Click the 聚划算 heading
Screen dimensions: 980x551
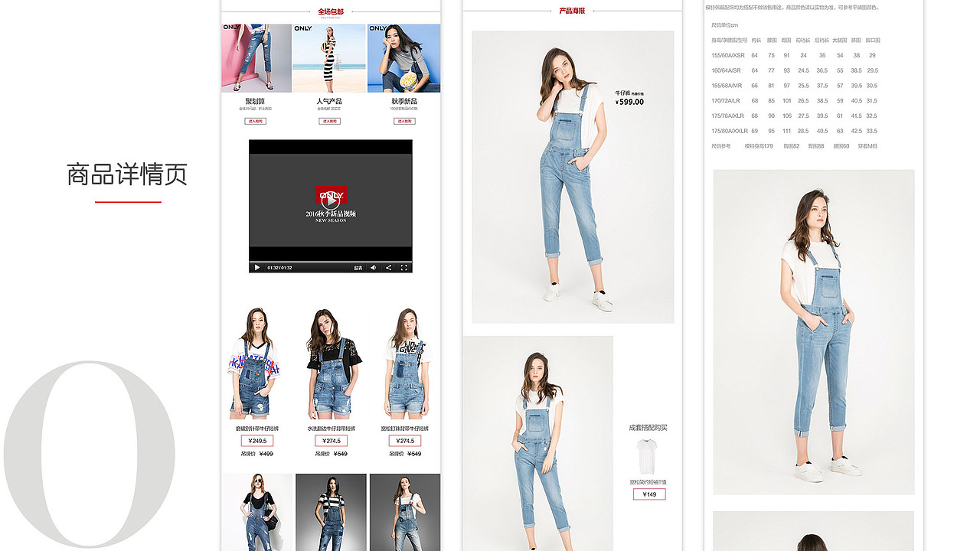[x=255, y=101]
